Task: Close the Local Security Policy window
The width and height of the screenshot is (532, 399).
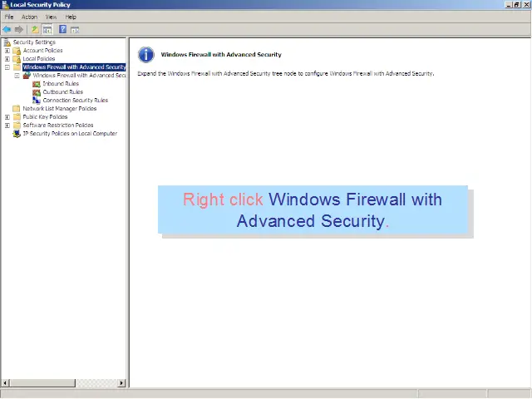Action: [526, 5]
